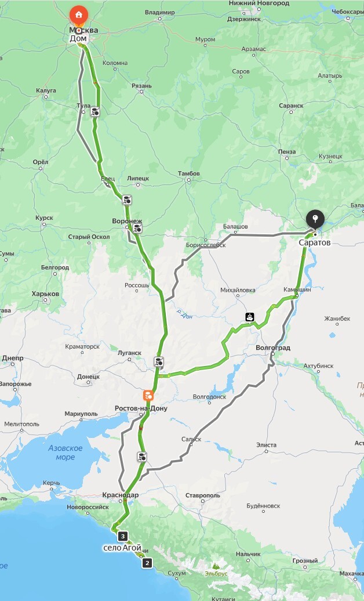Click the Ростов-на-Дону city label
Screen dimensions: 364x601
[141, 408]
